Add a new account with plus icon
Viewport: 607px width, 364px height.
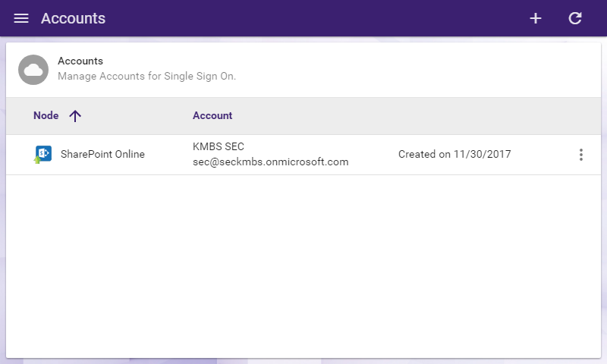click(536, 18)
